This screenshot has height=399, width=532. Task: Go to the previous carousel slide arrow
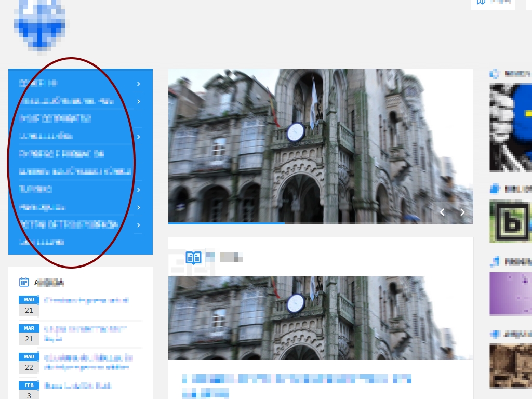[442, 212]
